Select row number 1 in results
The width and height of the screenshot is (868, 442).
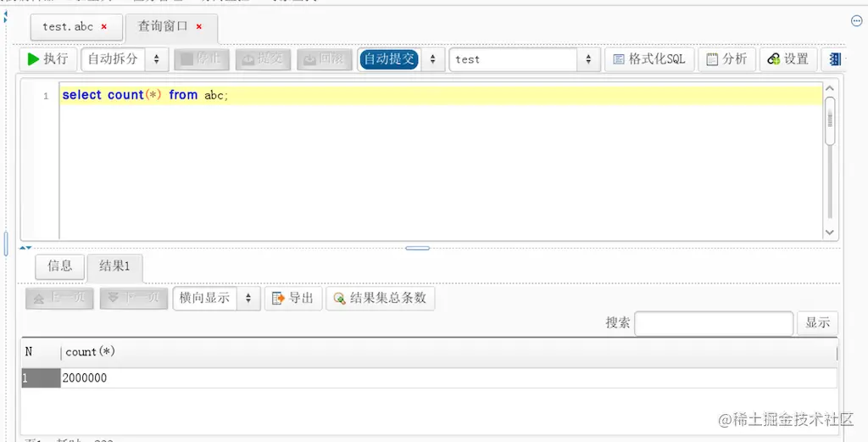[41, 378]
